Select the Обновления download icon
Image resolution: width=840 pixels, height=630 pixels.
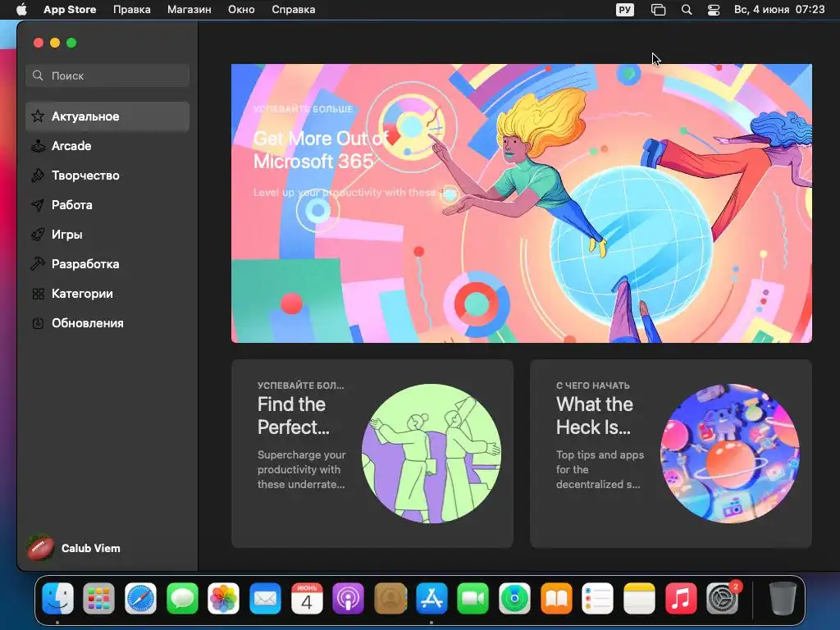click(x=38, y=323)
